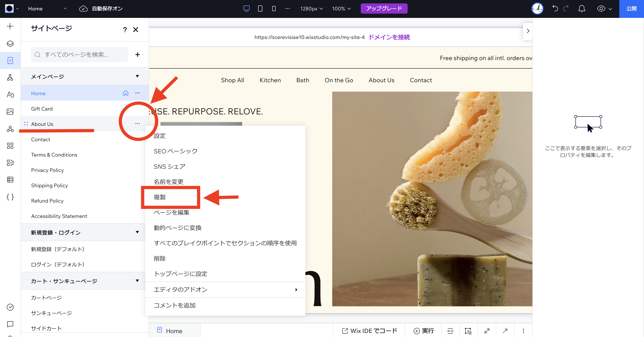Collapse the メインページ section
644x337 pixels.
tap(137, 76)
